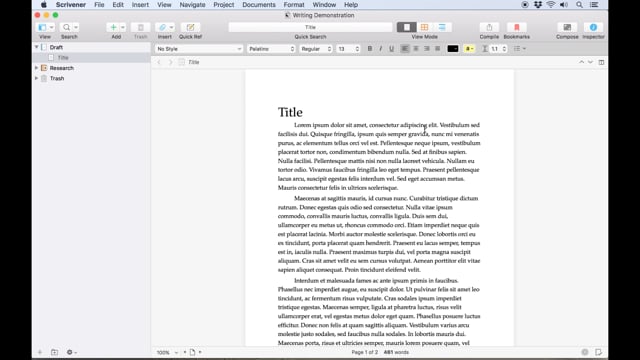
Task: Toggle bold formatting
Action: 370,49
